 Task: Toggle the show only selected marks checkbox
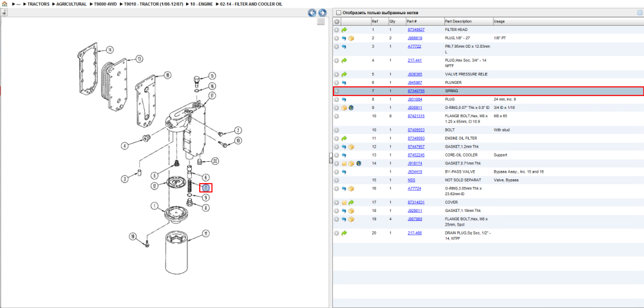pyautogui.click(x=339, y=13)
